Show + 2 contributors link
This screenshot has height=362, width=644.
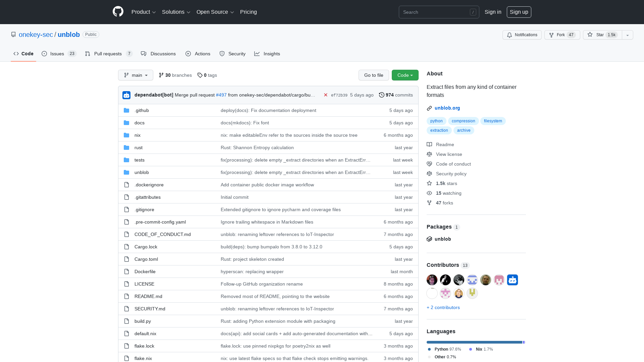443,307
